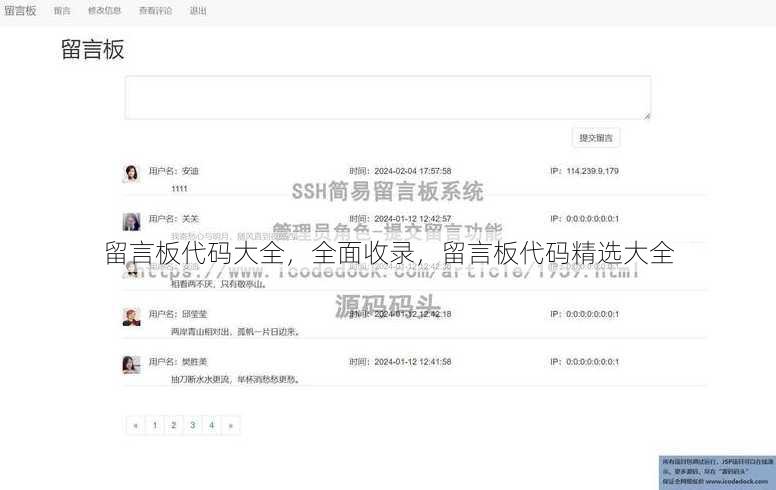
Task: Go to pagination page 3
Action: click(x=193, y=425)
